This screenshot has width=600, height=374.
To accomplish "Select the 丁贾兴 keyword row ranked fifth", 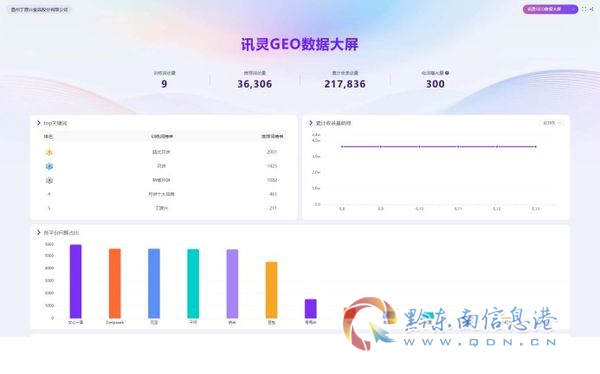I will click(164, 208).
